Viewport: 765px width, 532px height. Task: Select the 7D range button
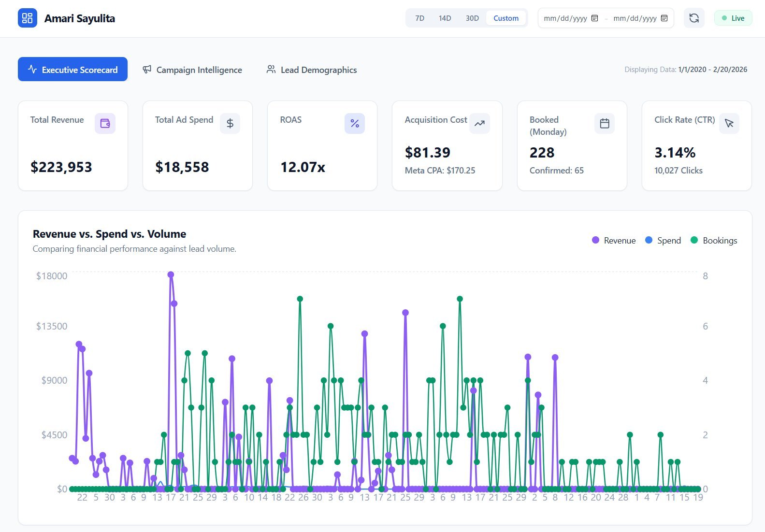(419, 18)
